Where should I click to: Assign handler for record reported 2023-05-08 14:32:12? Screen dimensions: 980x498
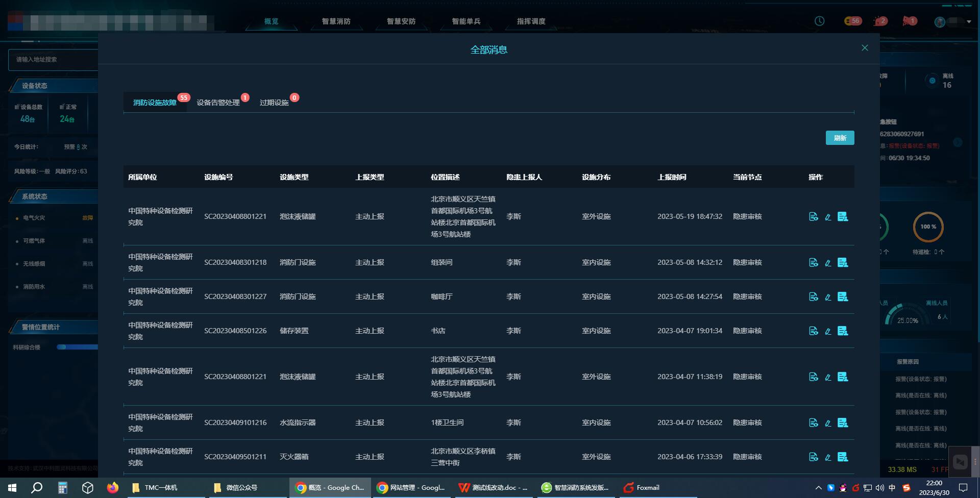click(x=843, y=263)
